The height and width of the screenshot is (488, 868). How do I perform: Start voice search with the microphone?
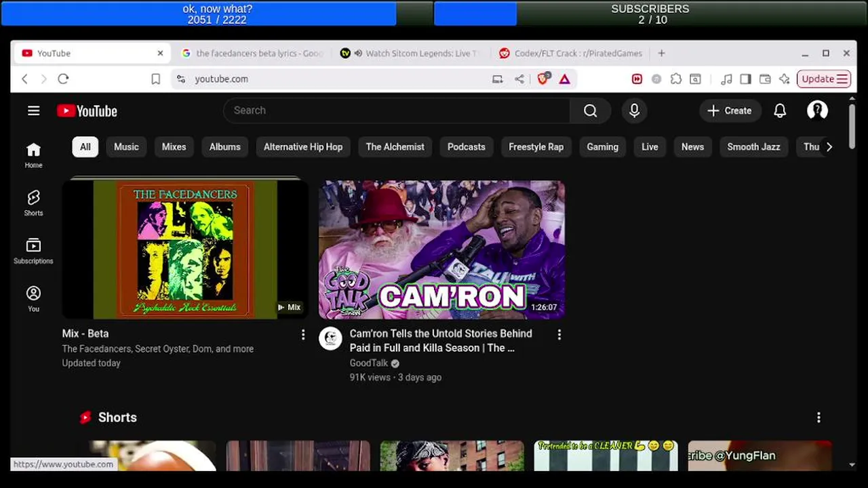[635, 110]
